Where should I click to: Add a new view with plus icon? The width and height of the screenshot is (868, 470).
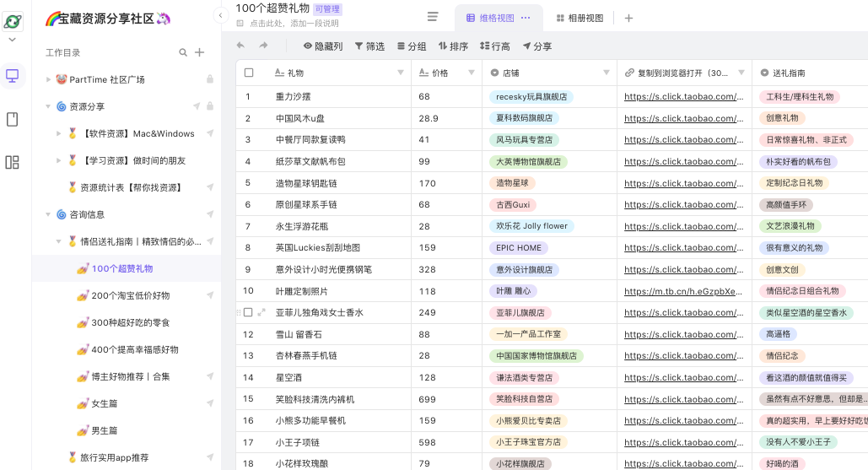point(628,19)
